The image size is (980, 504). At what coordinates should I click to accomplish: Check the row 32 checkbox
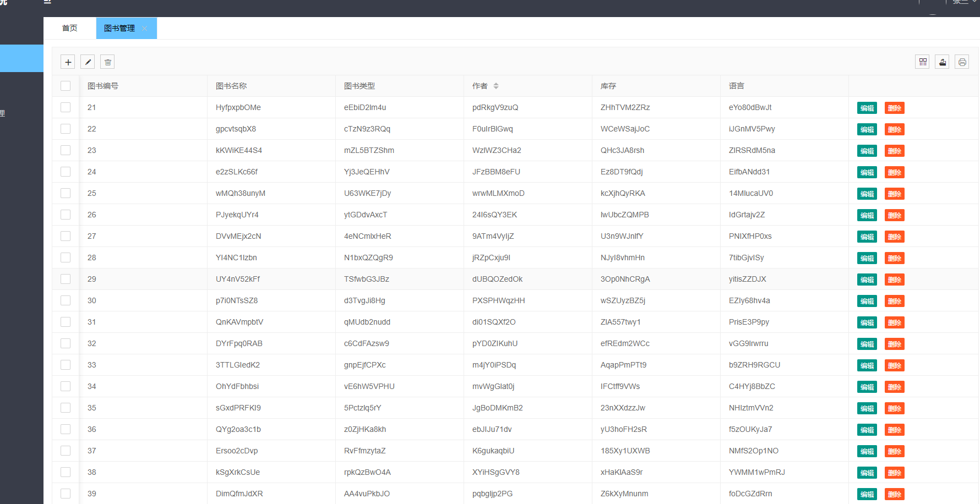click(66, 343)
